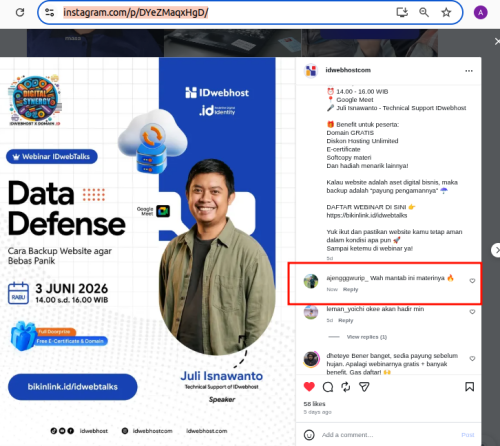Like the leman_yoichi comment with the heart
Image resolution: width=500 pixels, height=446 pixels.
click(x=472, y=312)
